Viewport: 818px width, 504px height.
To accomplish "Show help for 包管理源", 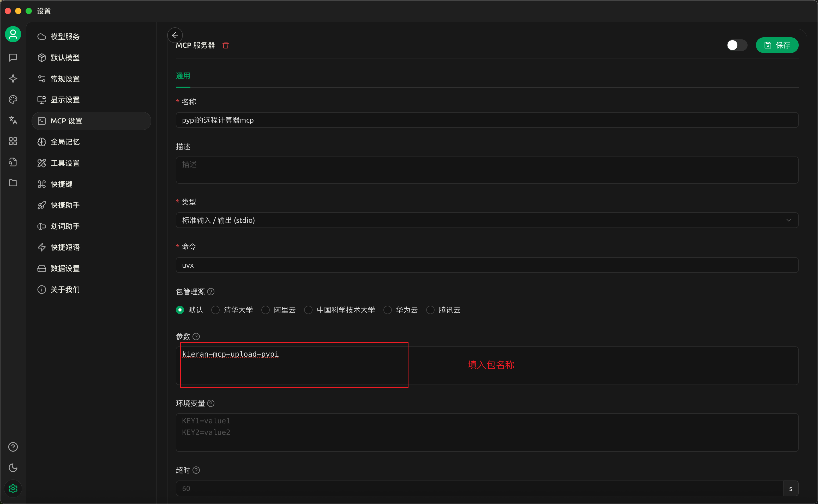I will pos(211,292).
